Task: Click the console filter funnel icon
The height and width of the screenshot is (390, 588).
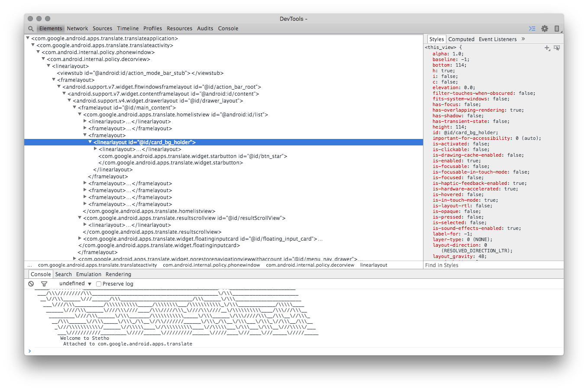Action: coord(44,284)
